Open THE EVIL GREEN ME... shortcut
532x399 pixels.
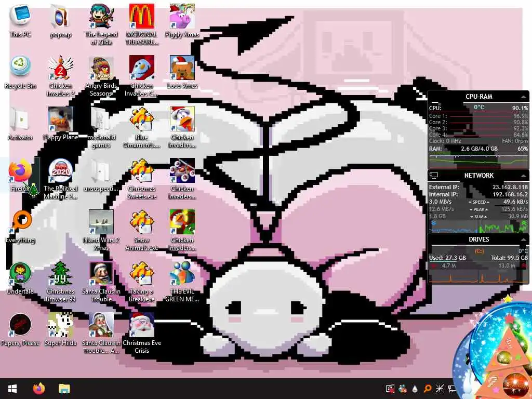click(182, 282)
